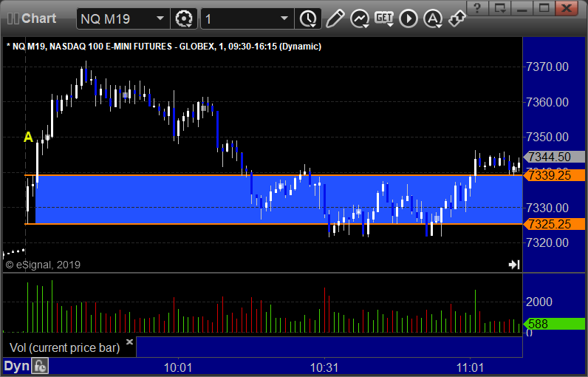588x377 pixels.
Task: Click the 7339.25 orange price label
Action: coord(554,175)
